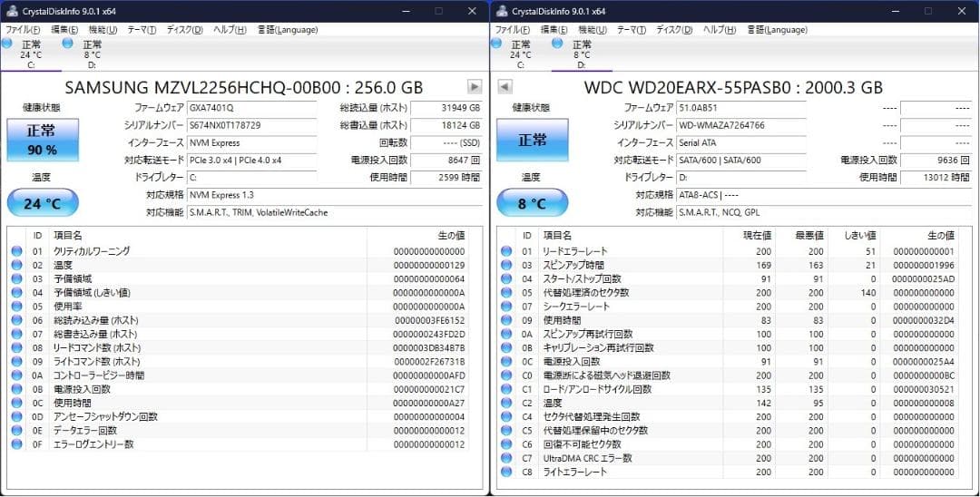Image resolution: width=980 pixels, height=497 pixels.
Task: Click status icon for アンセーフシャットダウン回数 row
Action: click(17, 416)
